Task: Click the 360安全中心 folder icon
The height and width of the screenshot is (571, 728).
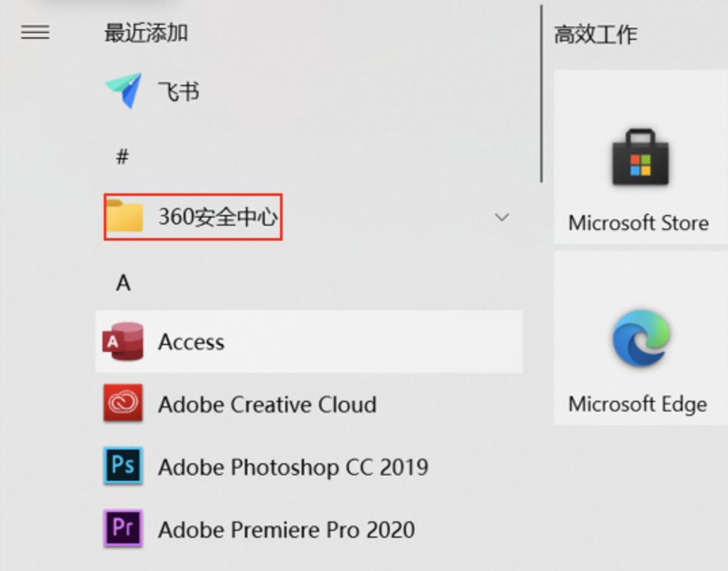Action: [124, 217]
